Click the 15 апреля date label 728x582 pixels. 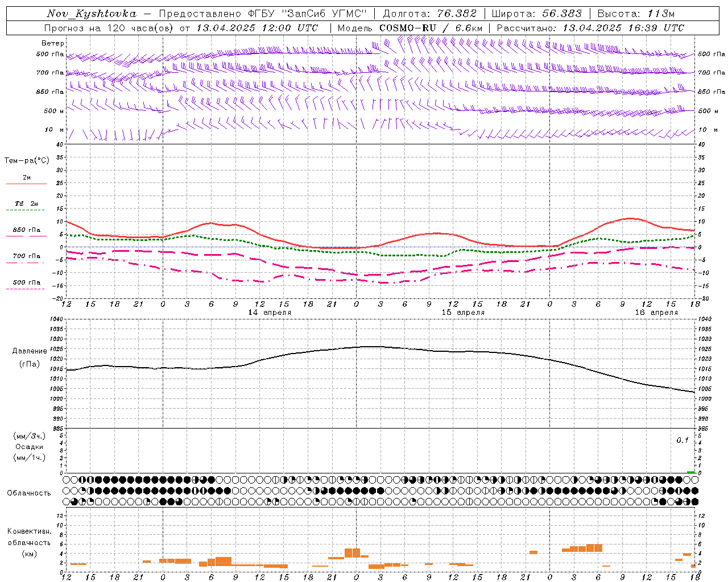coord(463,313)
